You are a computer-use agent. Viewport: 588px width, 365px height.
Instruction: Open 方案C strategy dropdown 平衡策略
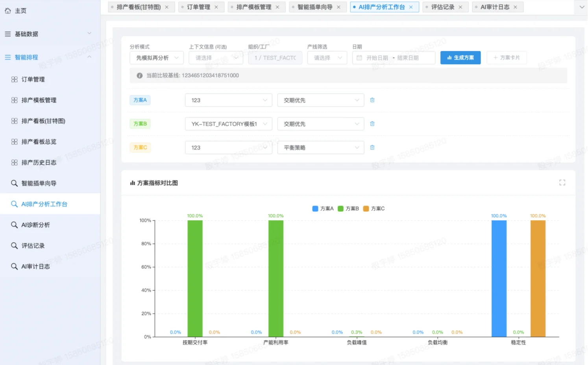click(321, 147)
